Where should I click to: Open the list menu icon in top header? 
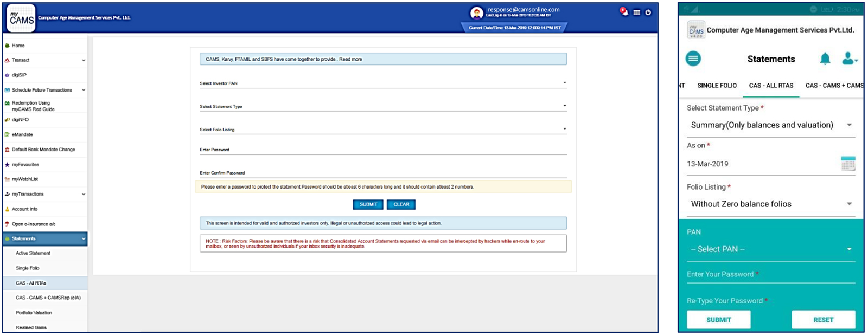pyautogui.click(x=636, y=12)
